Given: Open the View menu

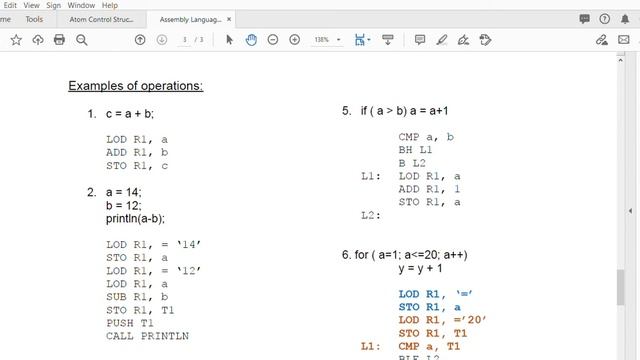Looking at the screenshot, I should (31, 5).
